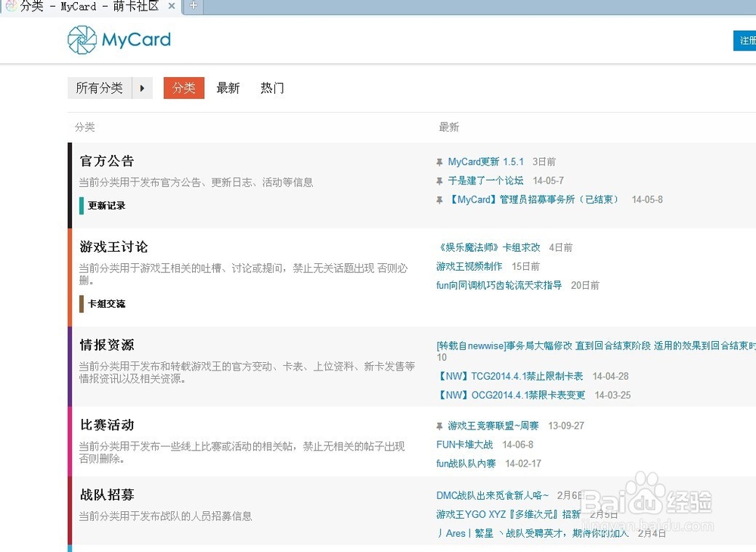Open topic fun向同调机巧齿轮流天求指导
This screenshot has height=552, width=756.
coord(499,285)
